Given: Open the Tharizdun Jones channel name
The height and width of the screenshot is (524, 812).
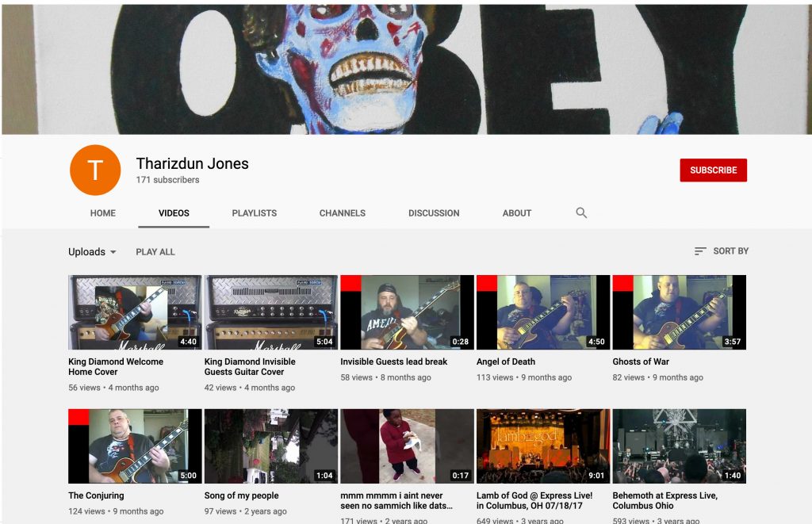Looking at the screenshot, I should point(192,163).
